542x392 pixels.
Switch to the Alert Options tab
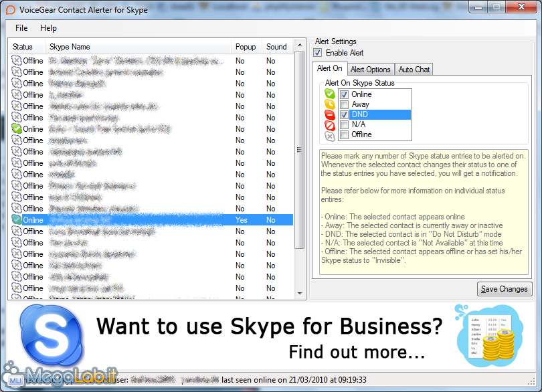coord(370,70)
